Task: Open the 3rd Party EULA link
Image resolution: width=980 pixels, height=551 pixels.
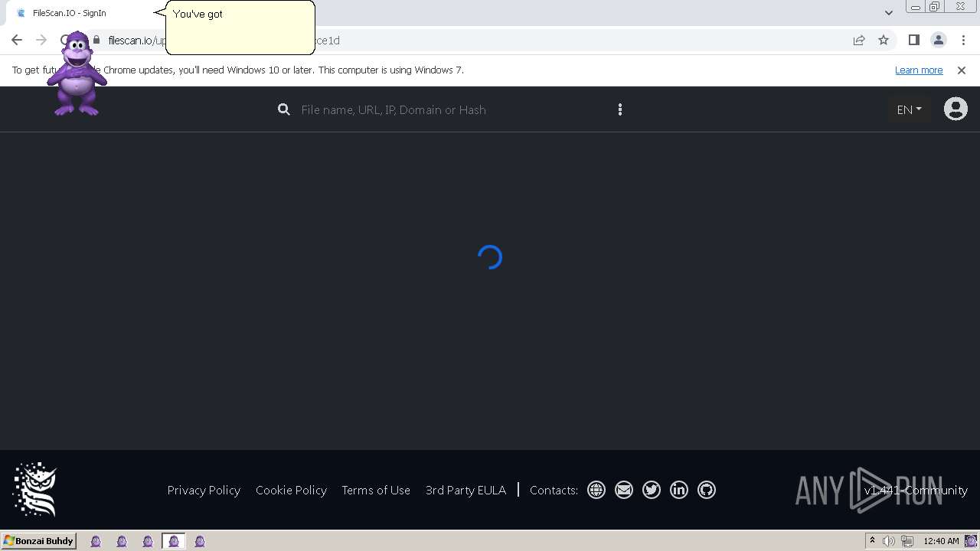Action: (x=465, y=490)
